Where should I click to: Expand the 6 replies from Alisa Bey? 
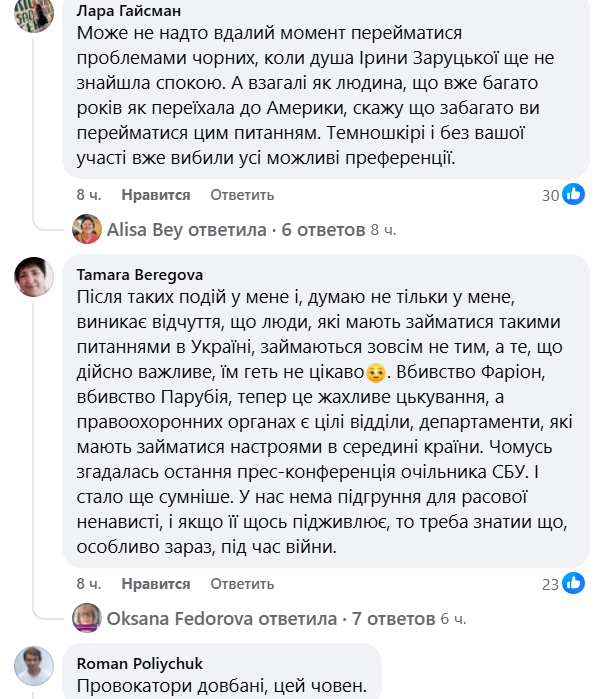point(235,230)
